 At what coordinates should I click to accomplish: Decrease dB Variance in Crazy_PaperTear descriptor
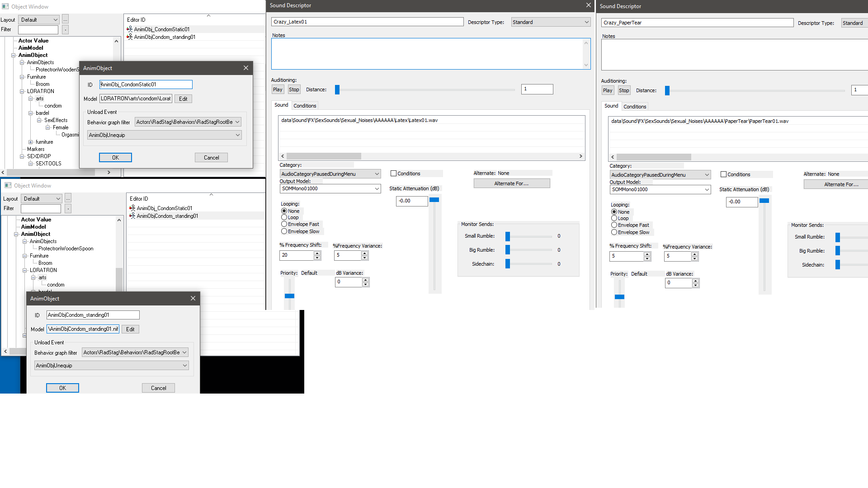coord(696,286)
